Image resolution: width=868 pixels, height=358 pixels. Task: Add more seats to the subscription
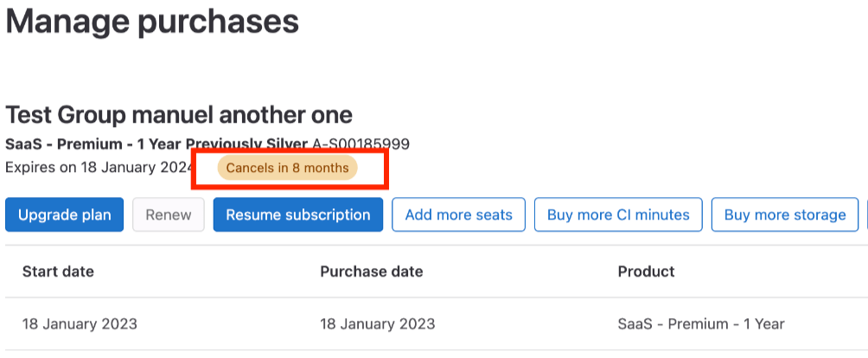click(458, 215)
